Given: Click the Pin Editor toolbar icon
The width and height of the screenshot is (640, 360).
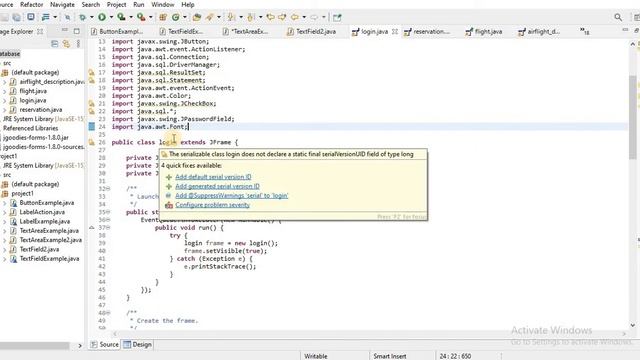Looking at the screenshot, I should pos(337,17).
